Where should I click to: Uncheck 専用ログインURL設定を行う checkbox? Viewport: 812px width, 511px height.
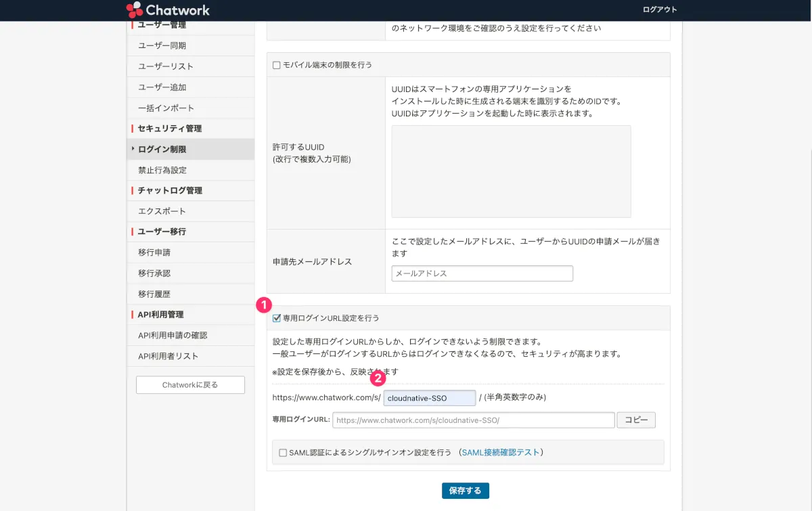pyautogui.click(x=276, y=318)
